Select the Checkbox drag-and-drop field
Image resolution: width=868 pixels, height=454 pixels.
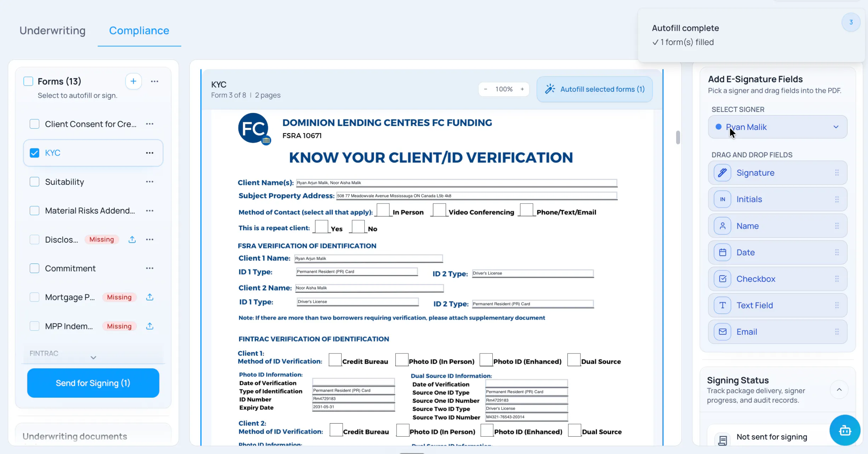pyautogui.click(x=777, y=279)
